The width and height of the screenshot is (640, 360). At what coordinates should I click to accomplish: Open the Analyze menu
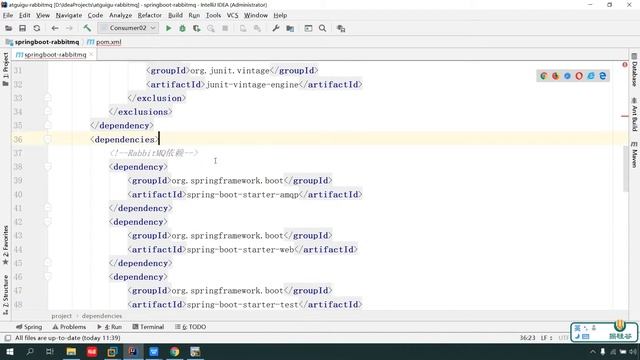pos(120,15)
